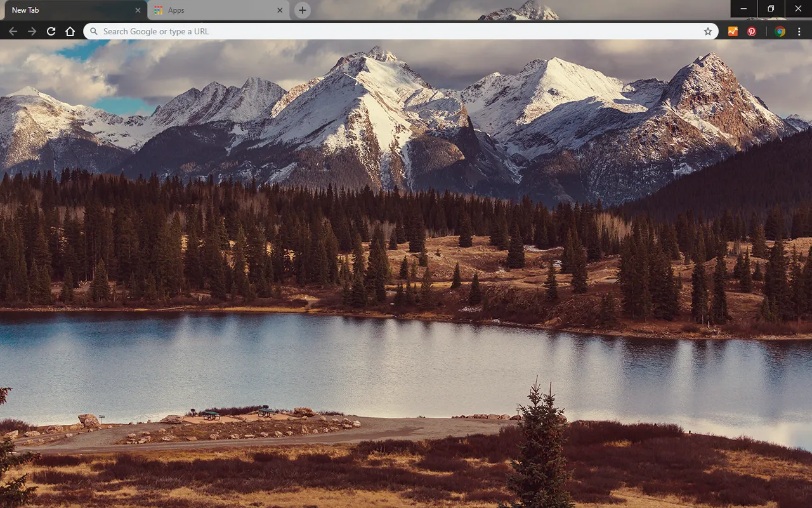Viewport: 812px width, 508px height.
Task: Close the Apps tab
Action: click(x=280, y=10)
